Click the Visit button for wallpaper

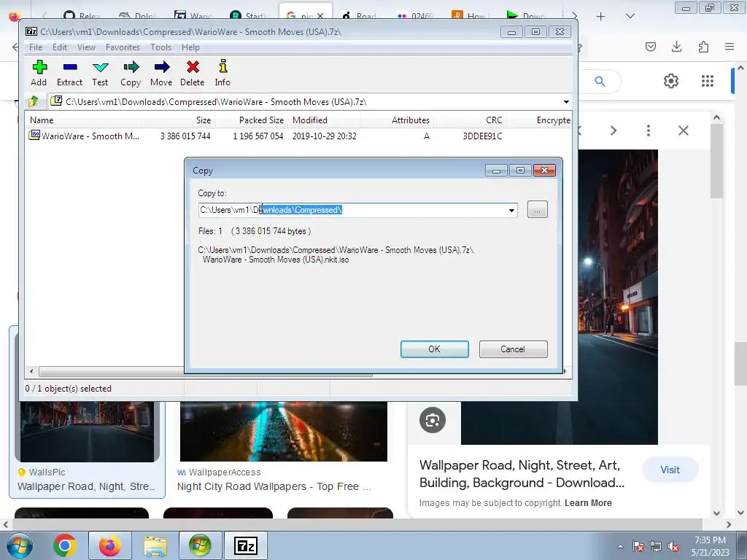tap(670, 470)
